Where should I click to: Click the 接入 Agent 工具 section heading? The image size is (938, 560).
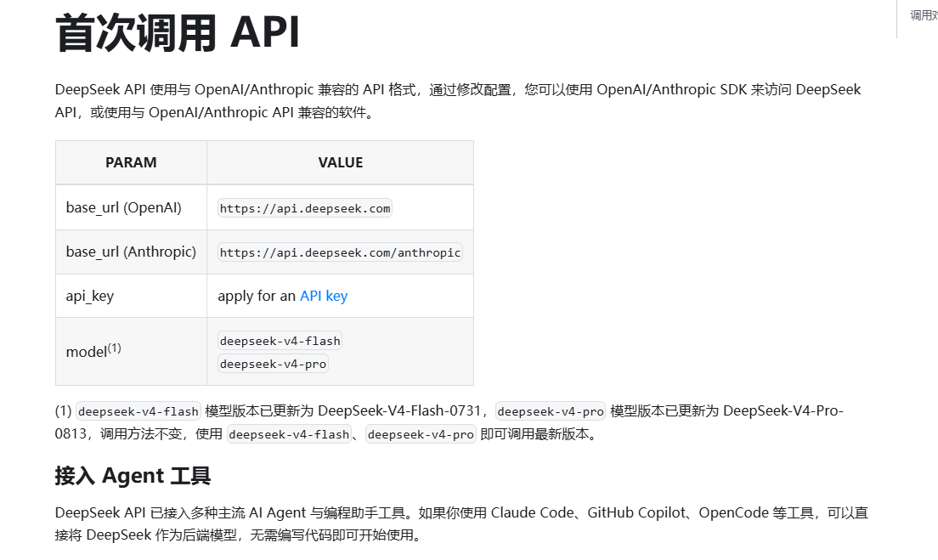133,476
